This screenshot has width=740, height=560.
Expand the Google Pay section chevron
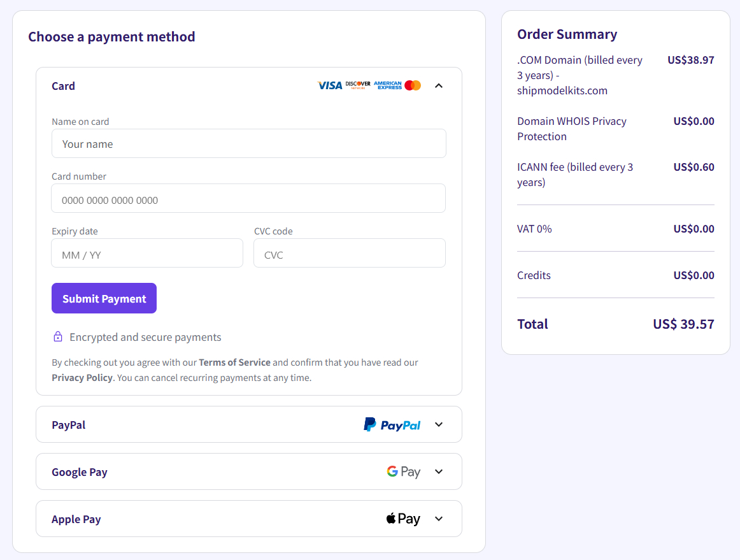click(x=439, y=472)
